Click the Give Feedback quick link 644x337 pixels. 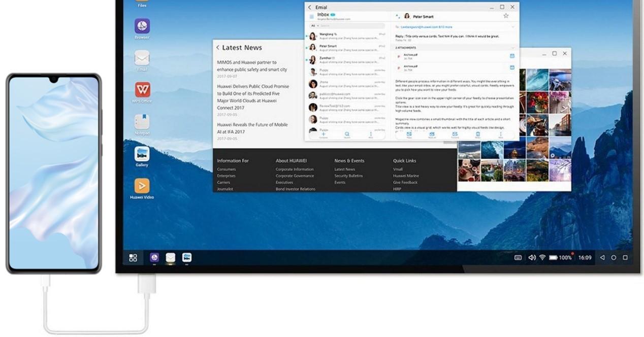point(405,182)
